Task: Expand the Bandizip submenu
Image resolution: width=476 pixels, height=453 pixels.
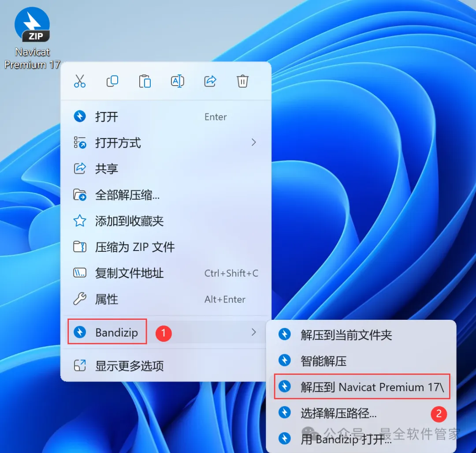Action: [x=166, y=332]
